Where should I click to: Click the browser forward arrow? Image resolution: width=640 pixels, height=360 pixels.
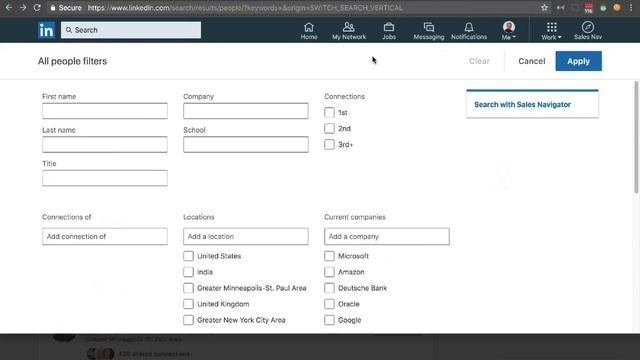pyautogui.click(x=23, y=7)
